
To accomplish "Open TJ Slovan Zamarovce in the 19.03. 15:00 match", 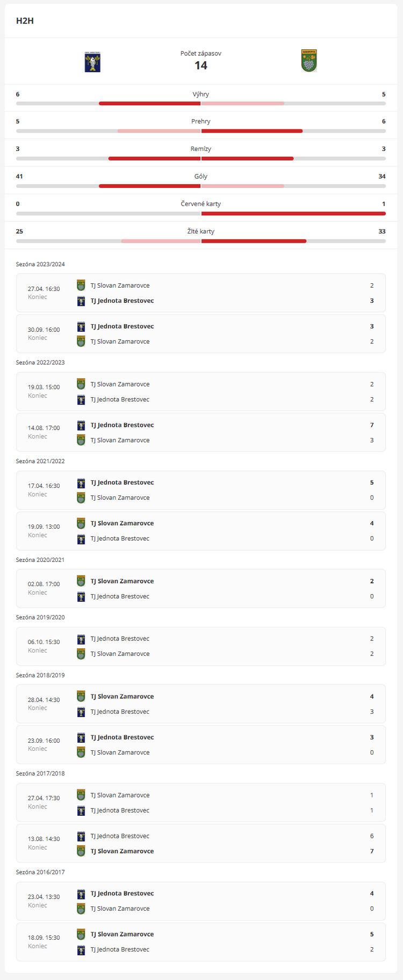I will tap(120, 384).
